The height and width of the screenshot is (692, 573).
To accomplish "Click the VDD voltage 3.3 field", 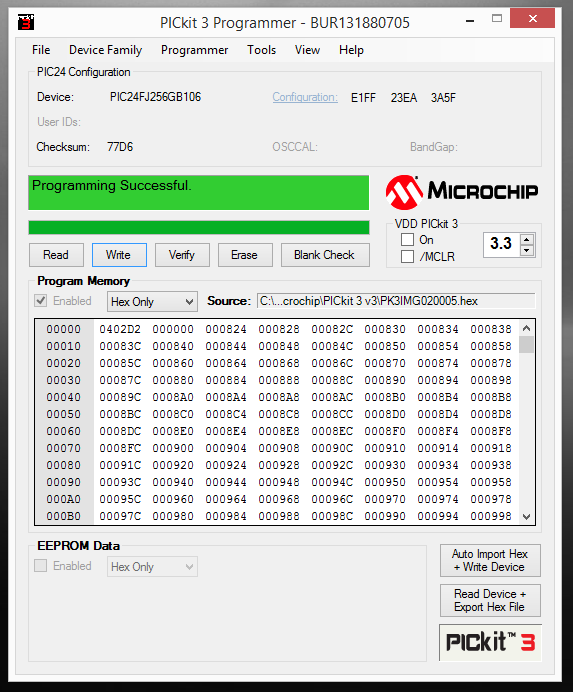I will click(501, 244).
